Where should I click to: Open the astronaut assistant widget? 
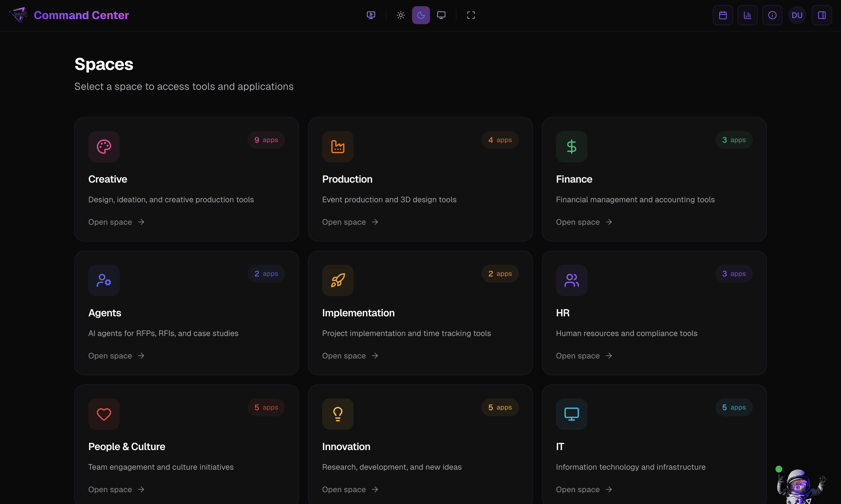[x=800, y=486]
